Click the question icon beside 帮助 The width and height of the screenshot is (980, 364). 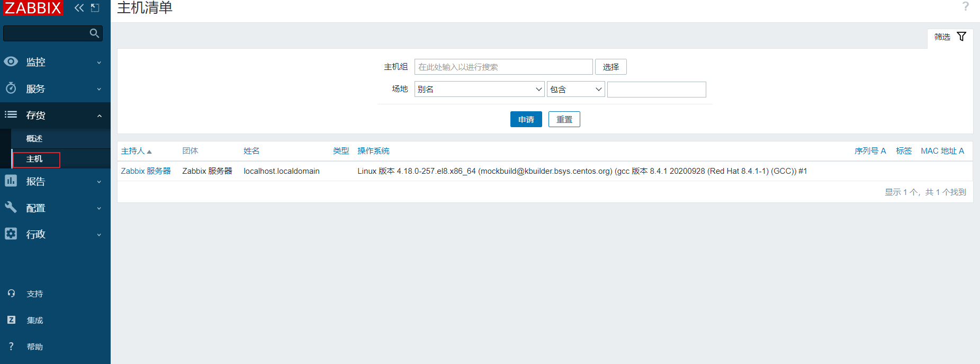click(x=11, y=346)
